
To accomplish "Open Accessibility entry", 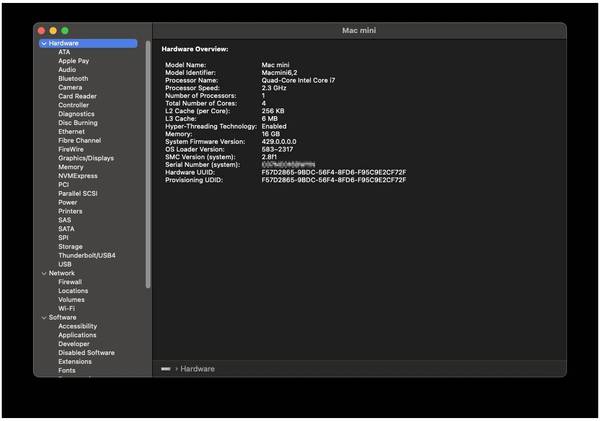I will (x=78, y=326).
